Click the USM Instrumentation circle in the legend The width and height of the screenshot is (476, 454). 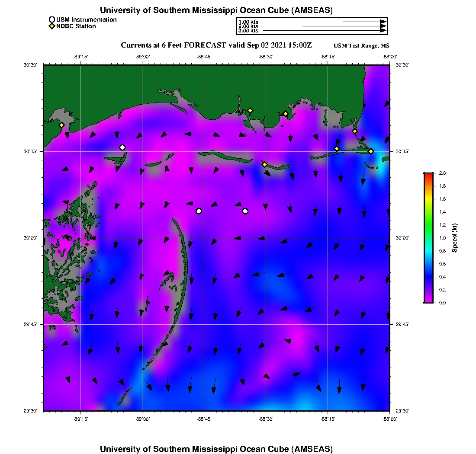tap(52, 19)
